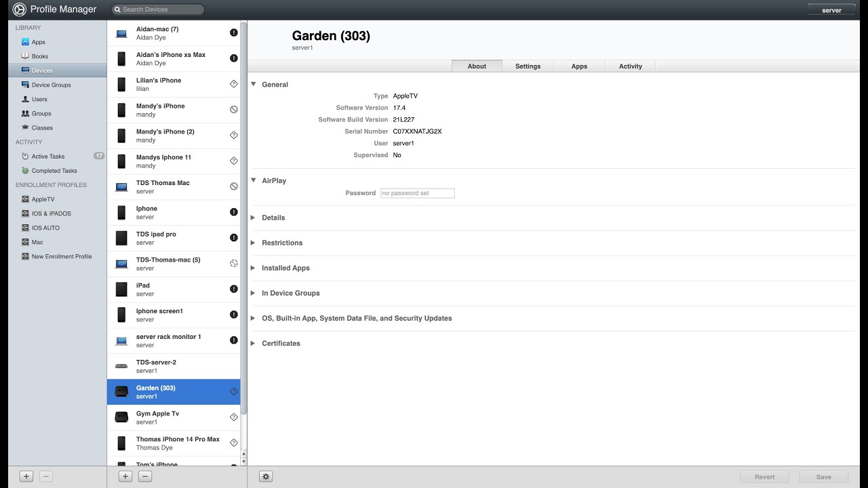
Task: Select TDS Thomas Mac device
Action: pos(174,187)
